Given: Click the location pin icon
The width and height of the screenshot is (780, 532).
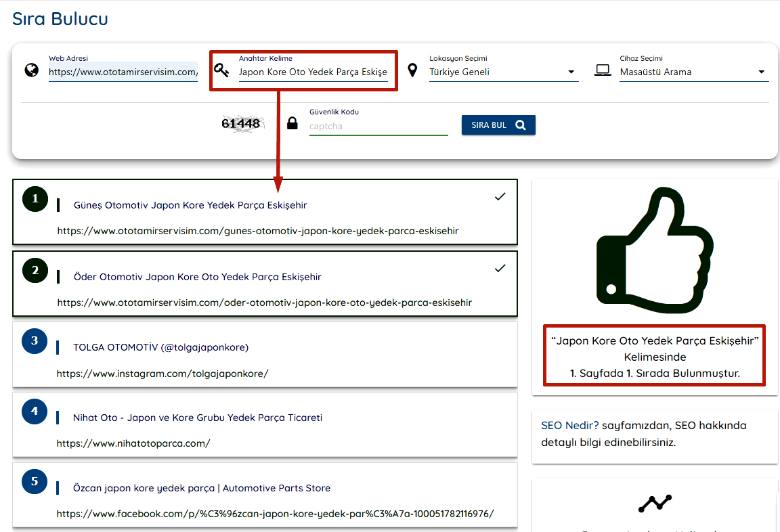Looking at the screenshot, I should (x=412, y=70).
